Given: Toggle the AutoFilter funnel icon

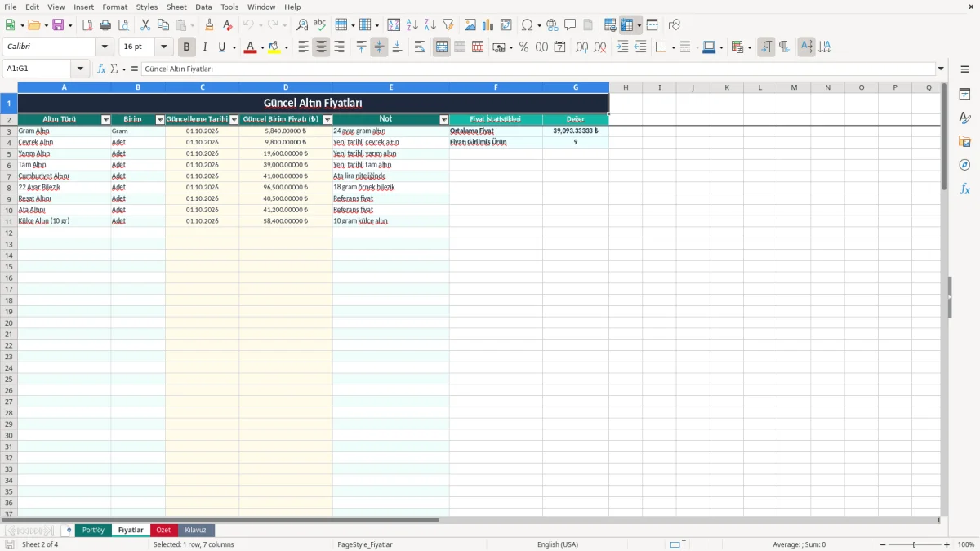Looking at the screenshot, I should 448,25.
